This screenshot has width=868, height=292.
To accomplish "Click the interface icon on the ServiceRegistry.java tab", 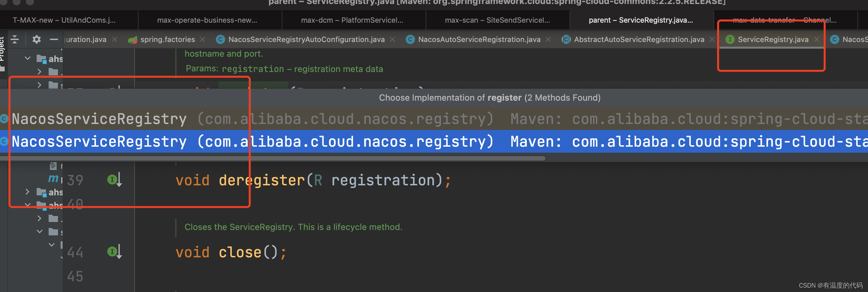I will point(730,39).
